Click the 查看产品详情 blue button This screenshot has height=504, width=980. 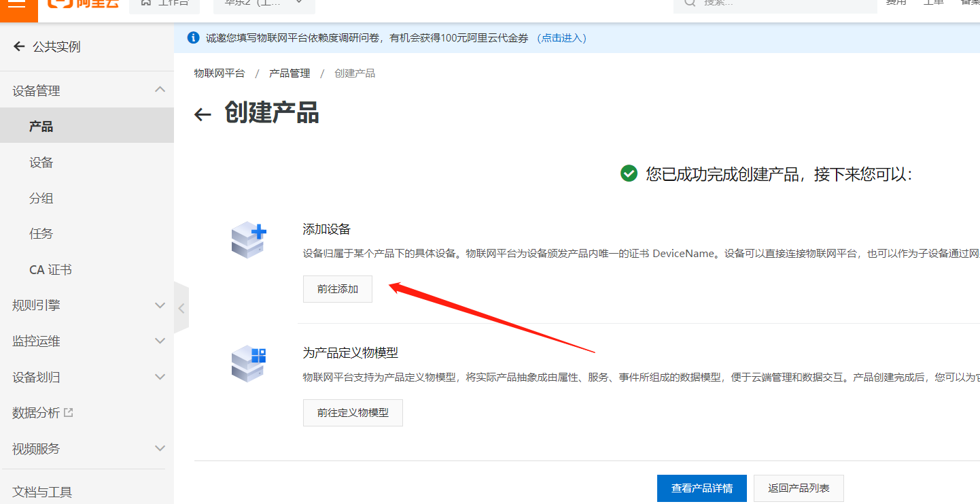pos(701,488)
